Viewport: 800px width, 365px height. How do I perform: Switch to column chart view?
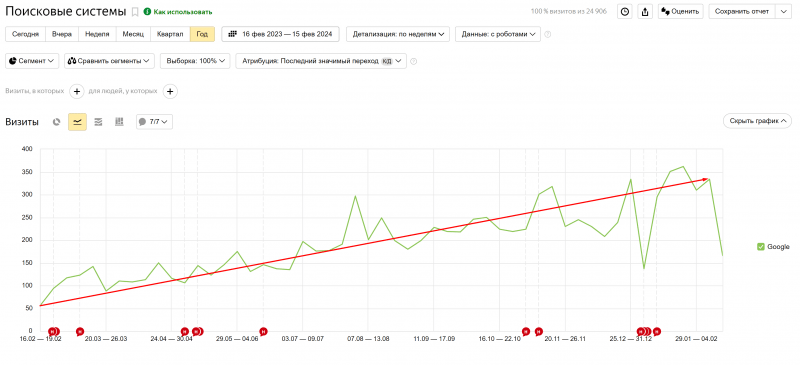tap(119, 122)
